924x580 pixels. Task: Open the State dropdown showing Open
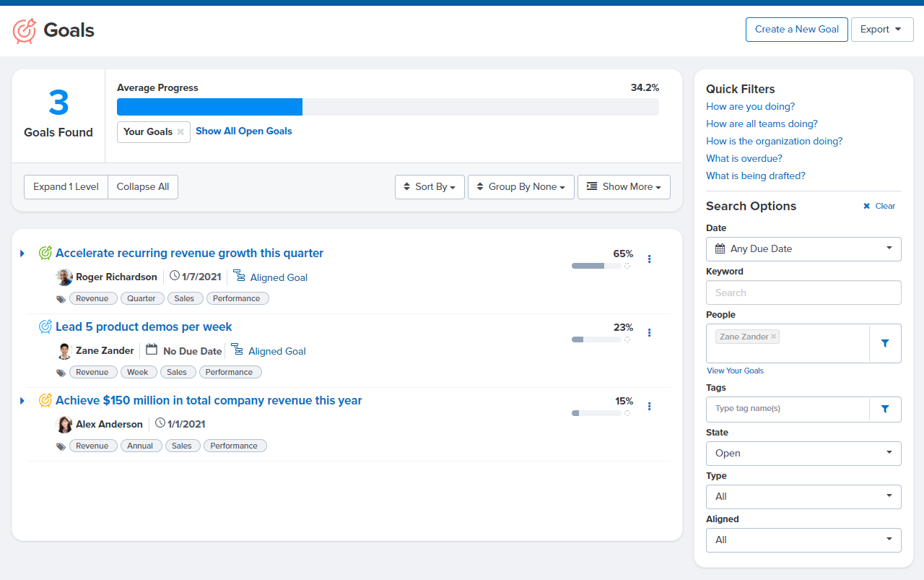[x=803, y=454]
